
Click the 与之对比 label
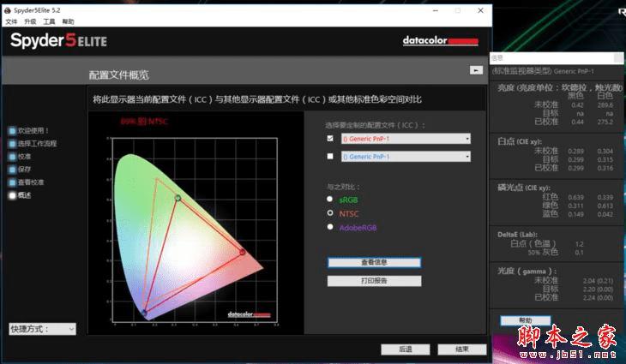[x=343, y=187]
